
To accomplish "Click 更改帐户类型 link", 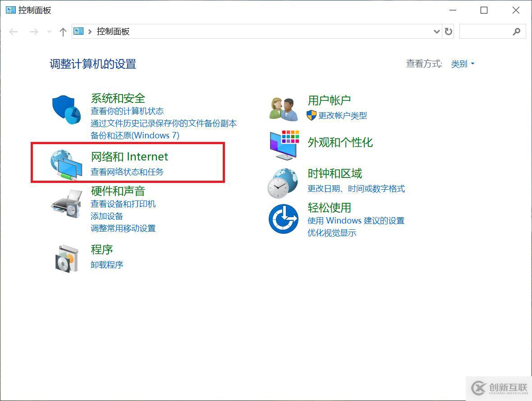I will pos(343,115).
